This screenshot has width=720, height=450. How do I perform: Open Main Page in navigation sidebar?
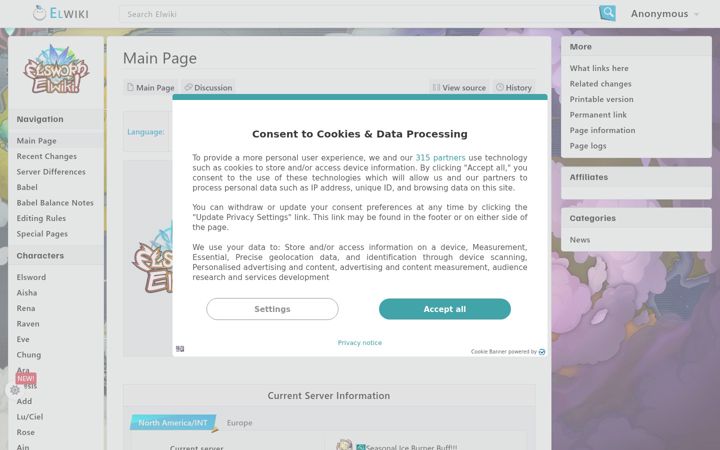pos(36,141)
